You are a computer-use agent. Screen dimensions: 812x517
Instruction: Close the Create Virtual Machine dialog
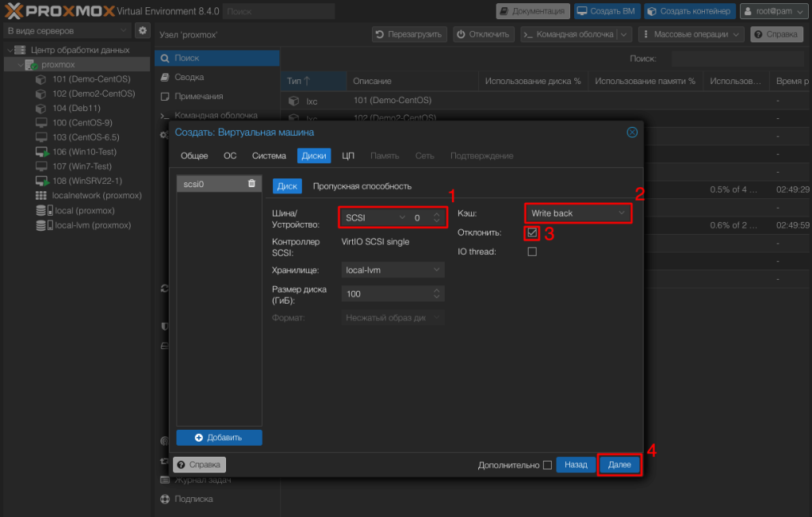pos(632,132)
